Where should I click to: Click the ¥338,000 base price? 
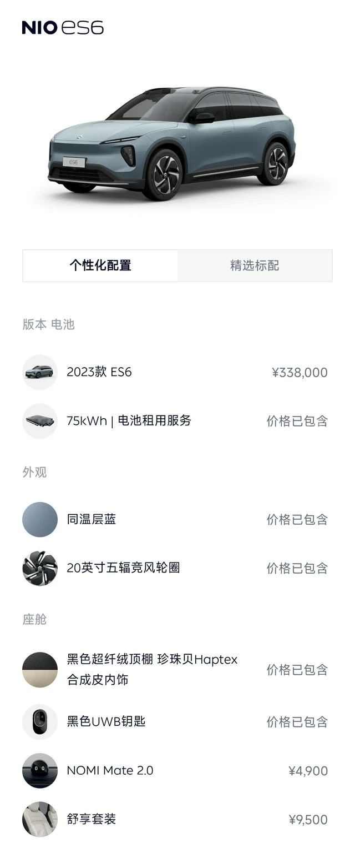(300, 373)
